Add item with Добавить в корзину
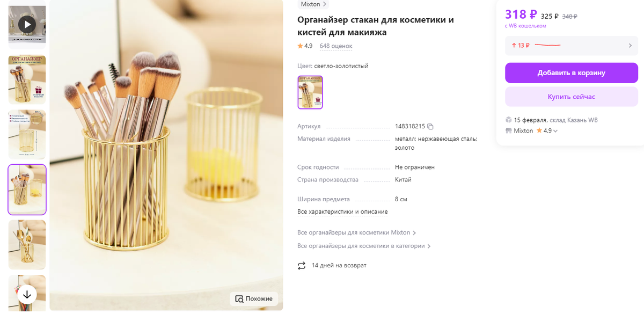This screenshot has width=644, height=314. [x=572, y=73]
